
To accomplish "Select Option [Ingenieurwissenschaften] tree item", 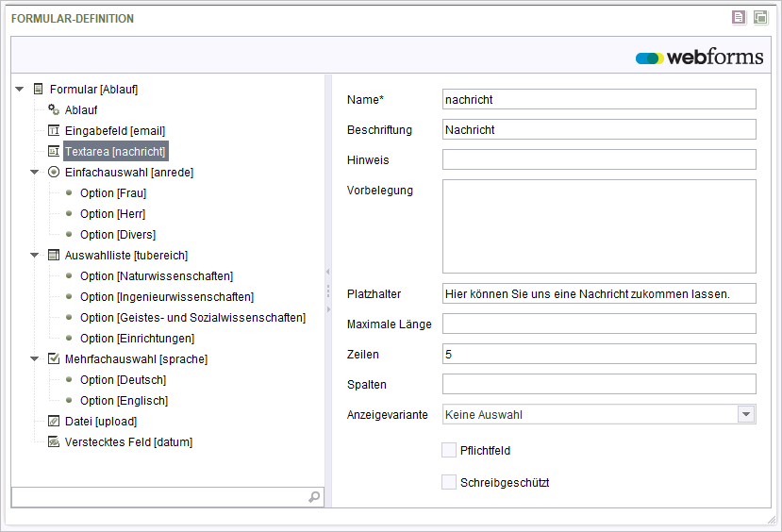I will [x=167, y=297].
